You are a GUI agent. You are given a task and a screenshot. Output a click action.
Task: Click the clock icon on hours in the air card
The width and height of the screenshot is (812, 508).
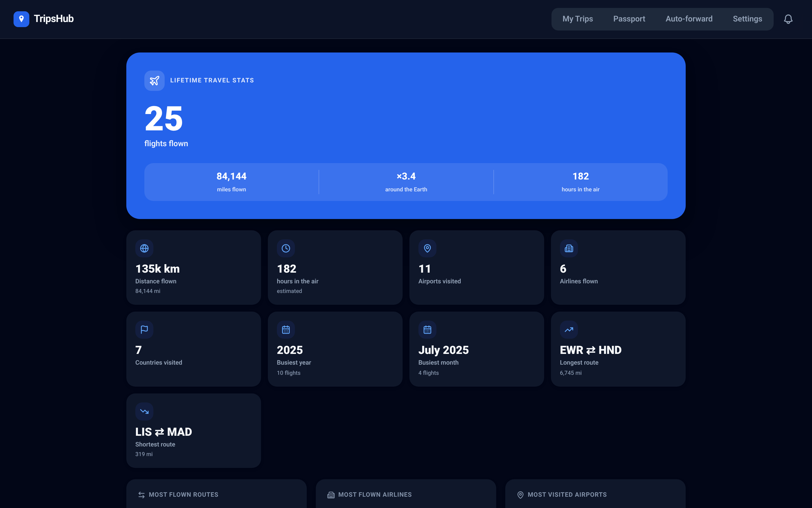pyautogui.click(x=286, y=248)
